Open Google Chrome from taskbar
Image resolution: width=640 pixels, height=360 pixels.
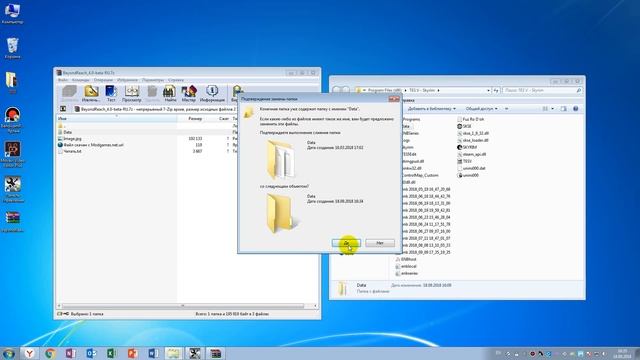[x=50, y=353]
